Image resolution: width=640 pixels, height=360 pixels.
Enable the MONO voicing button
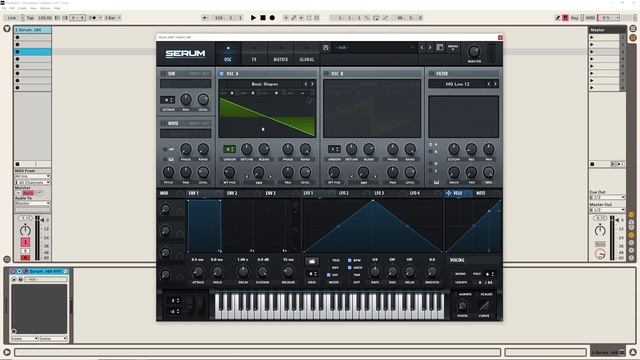click(460, 274)
